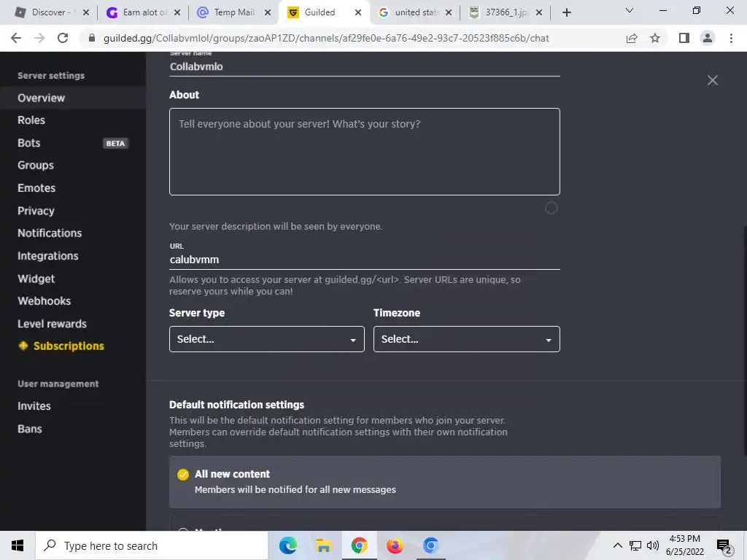Go to the Webhooks settings section
Viewport: 747px width, 560px height.
point(44,301)
